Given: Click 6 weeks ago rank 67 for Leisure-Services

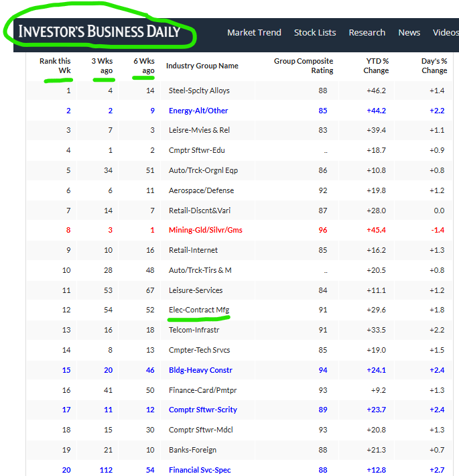Looking at the screenshot, I should coord(150,290).
